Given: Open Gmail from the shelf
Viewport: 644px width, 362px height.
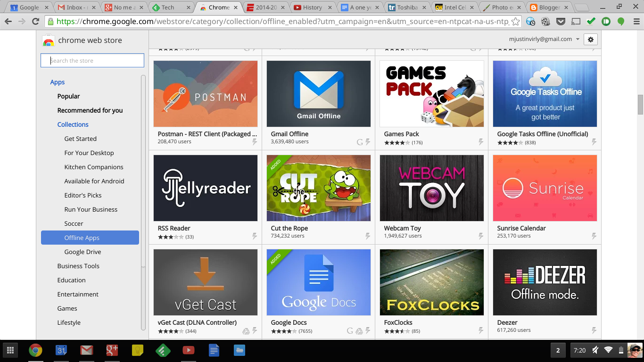Looking at the screenshot, I should (86, 350).
